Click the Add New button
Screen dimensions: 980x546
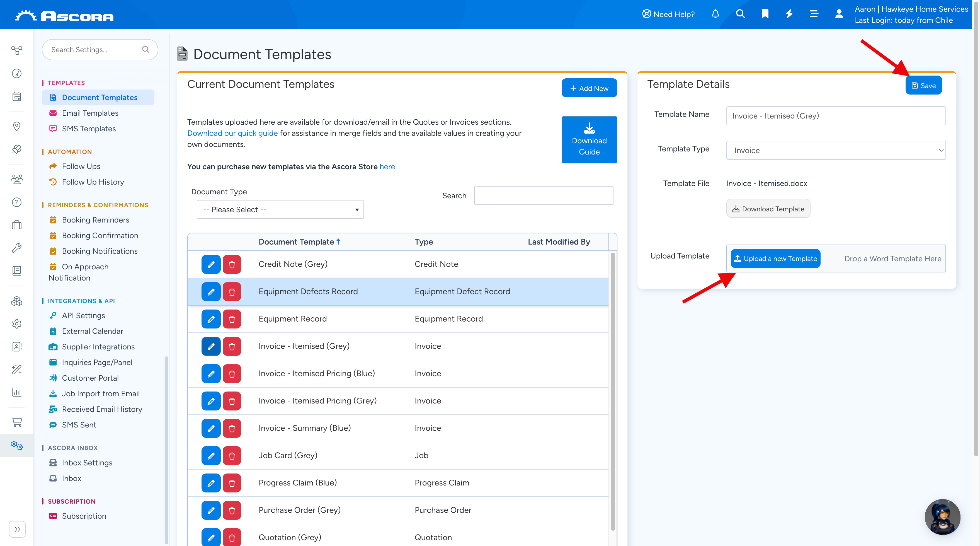click(x=589, y=88)
